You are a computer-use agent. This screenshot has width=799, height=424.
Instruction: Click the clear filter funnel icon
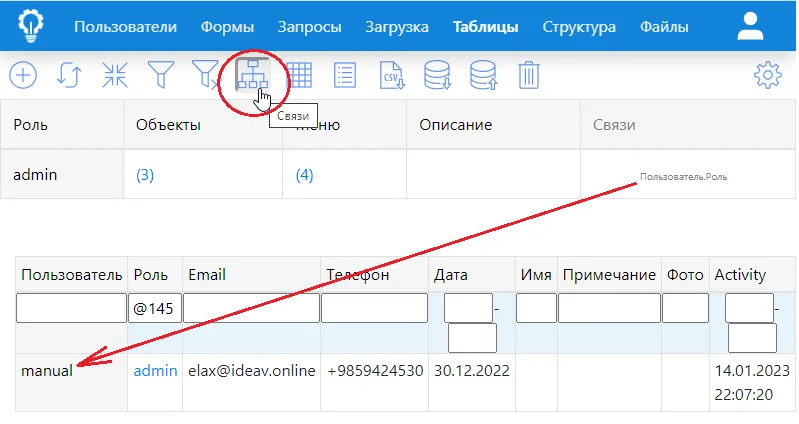205,74
